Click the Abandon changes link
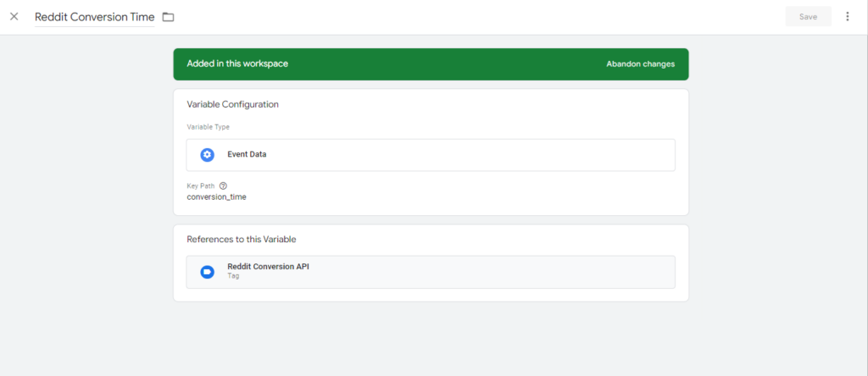Viewport: 868px width, 376px height. pos(640,64)
